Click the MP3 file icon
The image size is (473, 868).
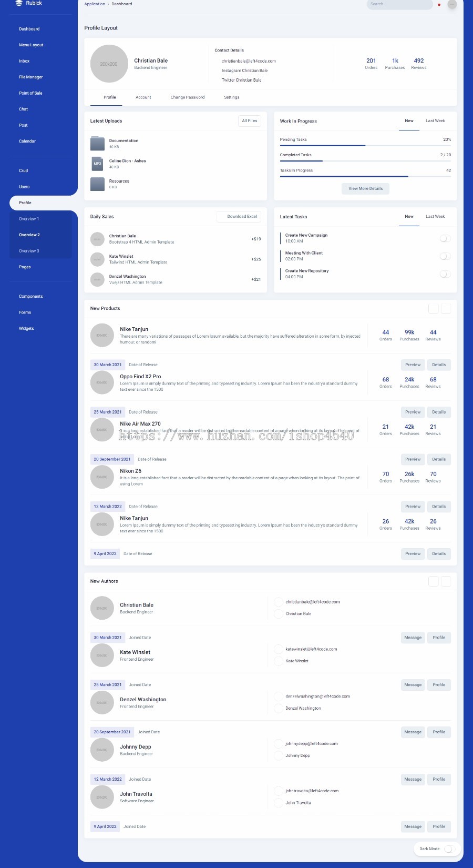[97, 164]
